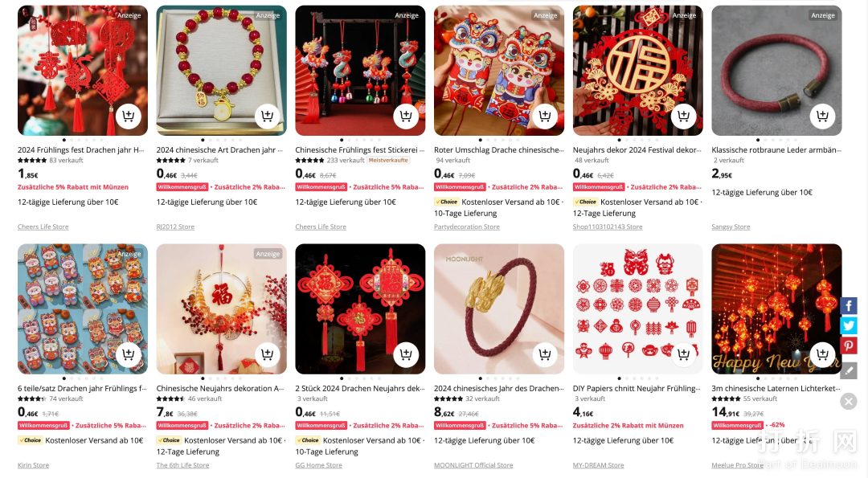Close the floating side panel
The height and width of the screenshot is (478, 868).
point(849,401)
